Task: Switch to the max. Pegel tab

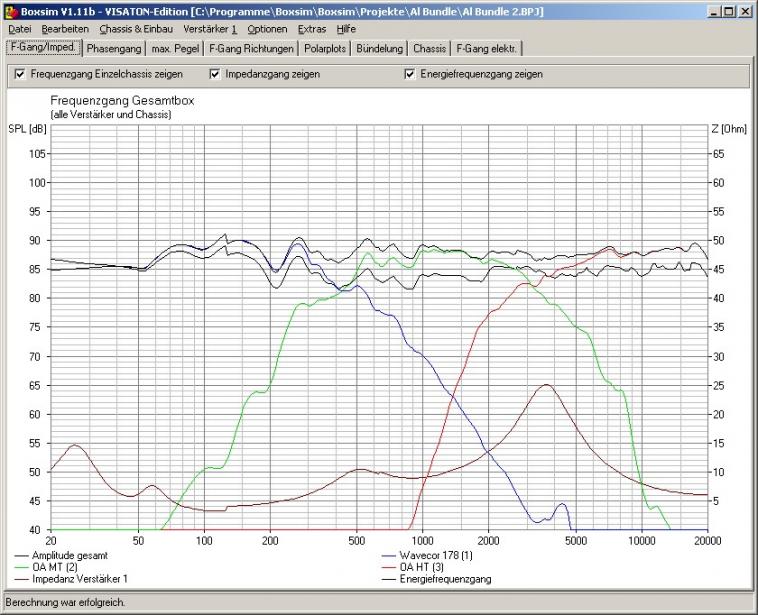Action: point(175,48)
